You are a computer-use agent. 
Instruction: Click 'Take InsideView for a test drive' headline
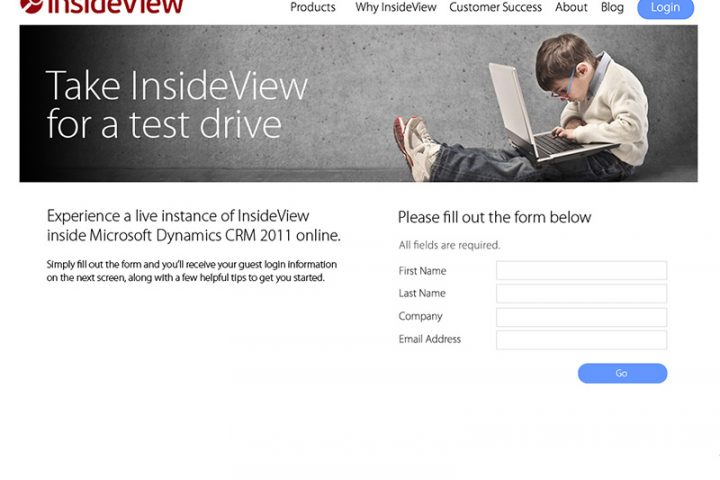(177, 104)
